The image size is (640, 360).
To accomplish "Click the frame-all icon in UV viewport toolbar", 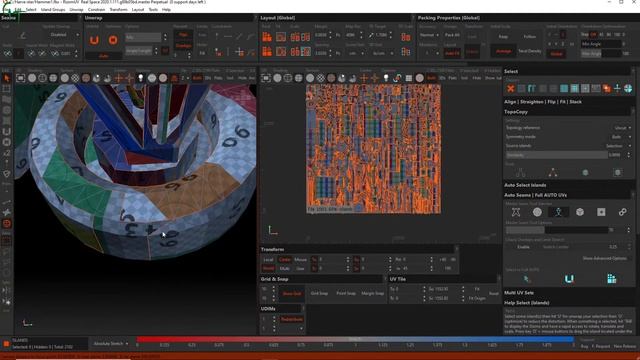I will [266, 78].
